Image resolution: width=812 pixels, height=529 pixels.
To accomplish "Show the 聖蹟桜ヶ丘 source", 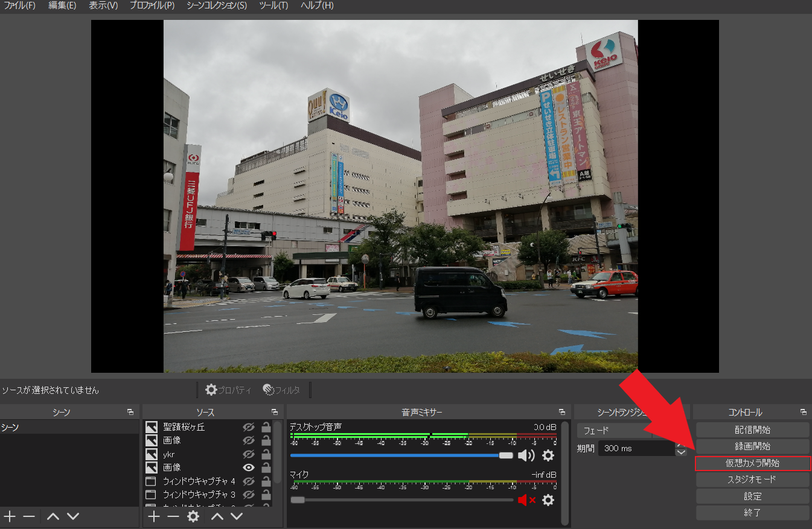I will [x=248, y=427].
